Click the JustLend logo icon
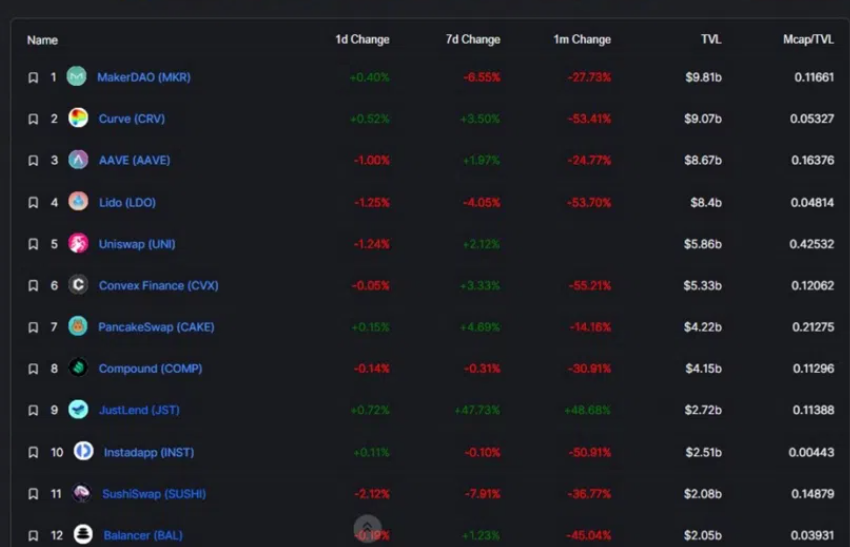 78,409
